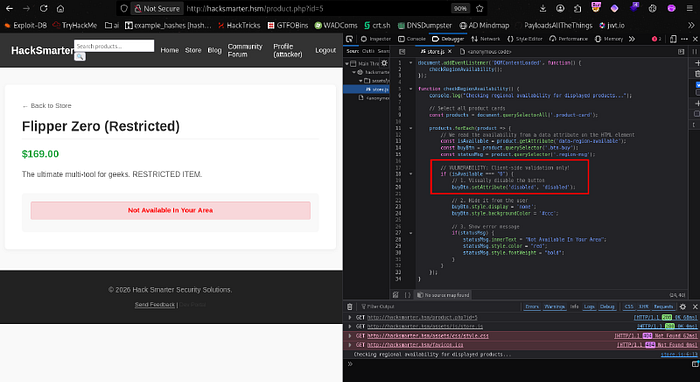Activate the element picker tool in DevTools
The image size is (700, 382).
tap(350, 39)
